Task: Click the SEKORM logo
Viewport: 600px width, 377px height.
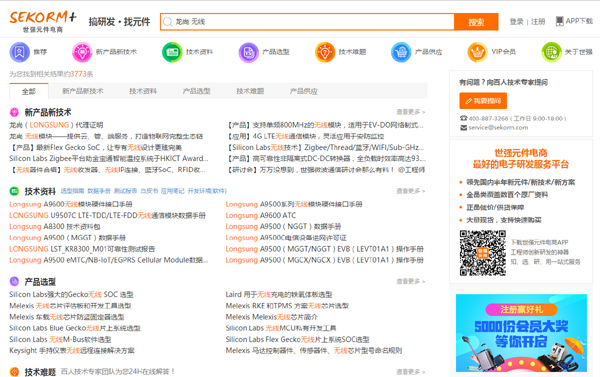Action: point(43,21)
